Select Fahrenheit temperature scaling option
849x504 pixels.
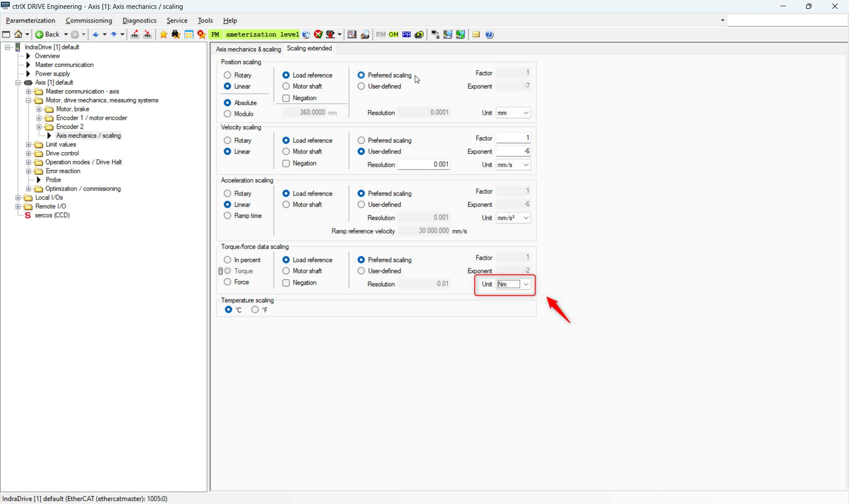coord(255,310)
